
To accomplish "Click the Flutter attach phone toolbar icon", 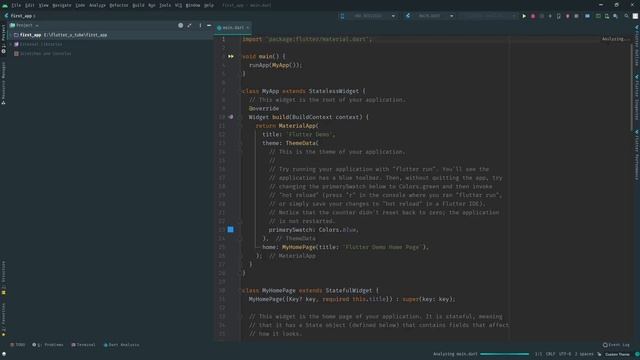I will 559,16.
